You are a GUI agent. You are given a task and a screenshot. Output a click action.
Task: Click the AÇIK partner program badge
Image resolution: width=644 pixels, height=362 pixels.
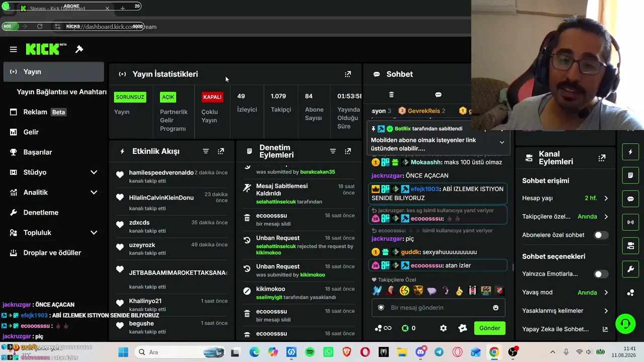point(168,97)
